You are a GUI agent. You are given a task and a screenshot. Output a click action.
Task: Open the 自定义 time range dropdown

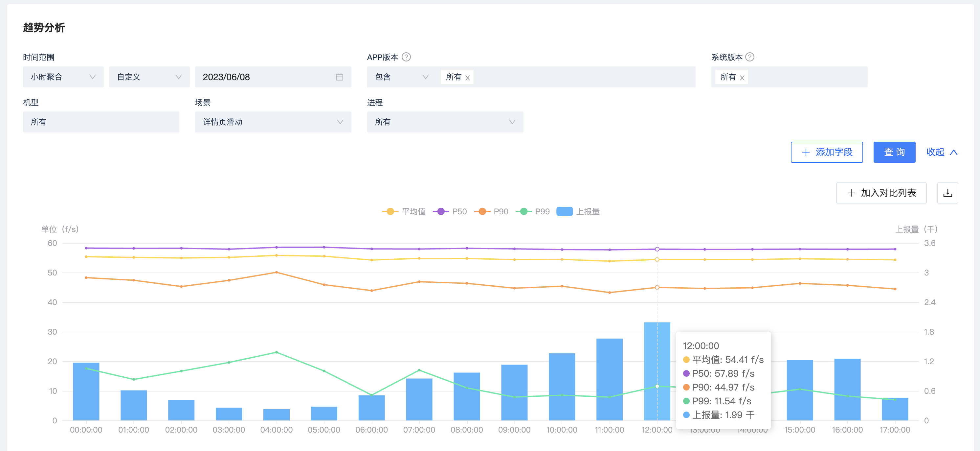(149, 77)
